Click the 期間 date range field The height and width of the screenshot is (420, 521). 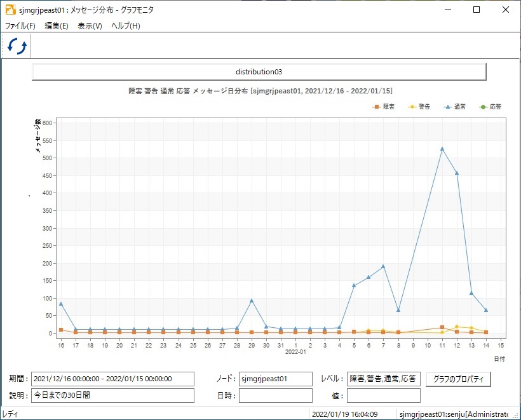[112, 379]
